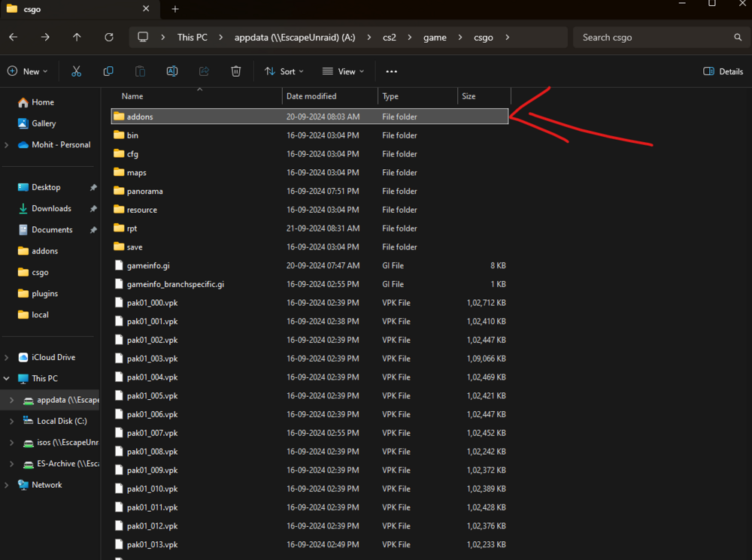Open the See more ellipsis menu
This screenshot has width=752, height=560.
(x=391, y=71)
